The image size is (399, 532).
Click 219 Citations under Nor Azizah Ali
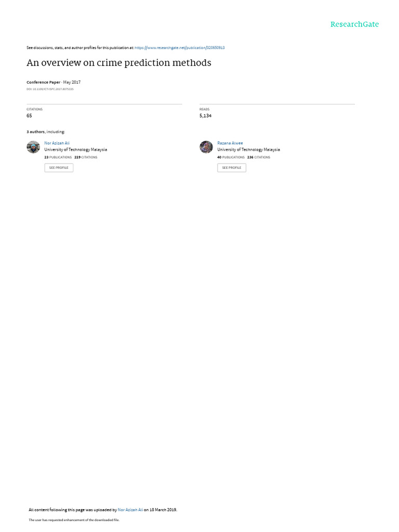pyautogui.click(x=86, y=157)
